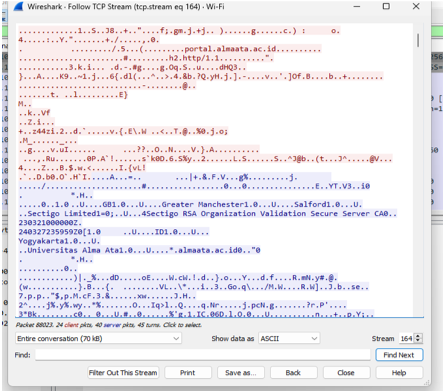Click the M.. client data line
This screenshot has width=443, height=391.
25,104
